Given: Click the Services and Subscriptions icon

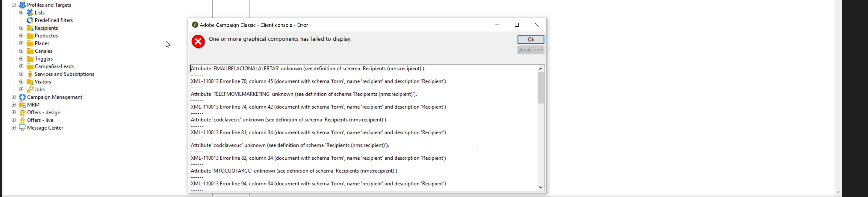Looking at the screenshot, I should click(x=30, y=74).
